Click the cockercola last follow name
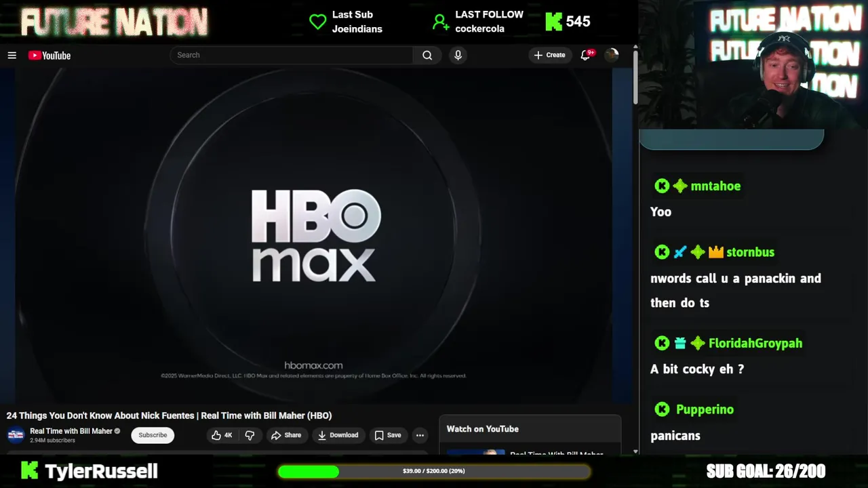This screenshot has height=488, width=868. [x=479, y=29]
